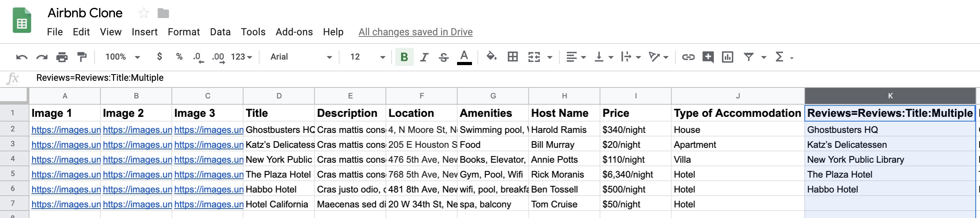Select the '$6,340/night' price cell

[x=635, y=174]
